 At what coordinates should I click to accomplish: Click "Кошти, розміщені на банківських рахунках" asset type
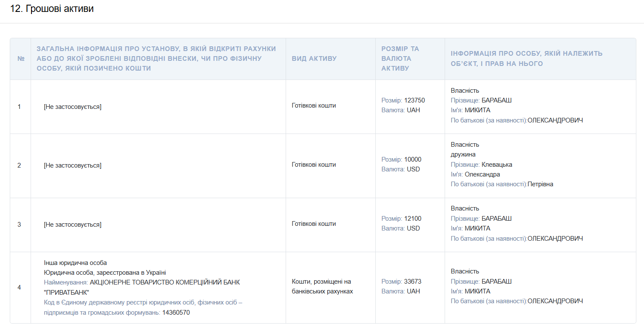(x=322, y=287)
